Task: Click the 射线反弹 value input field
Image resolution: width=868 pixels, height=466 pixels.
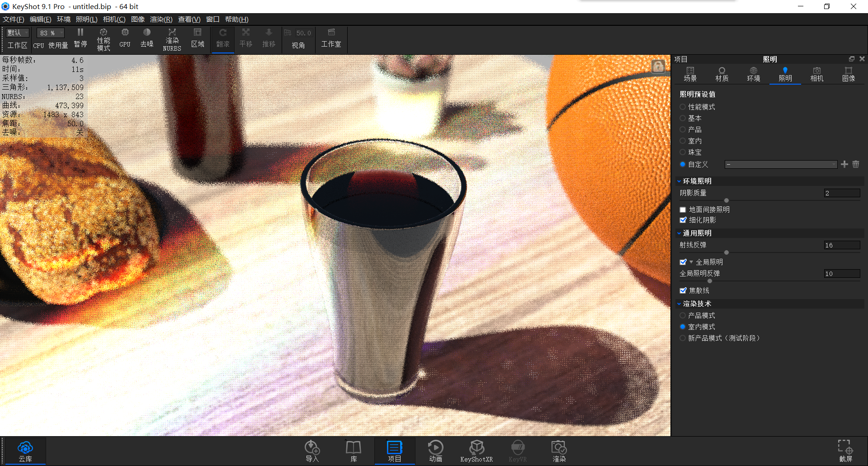Action: coord(841,245)
